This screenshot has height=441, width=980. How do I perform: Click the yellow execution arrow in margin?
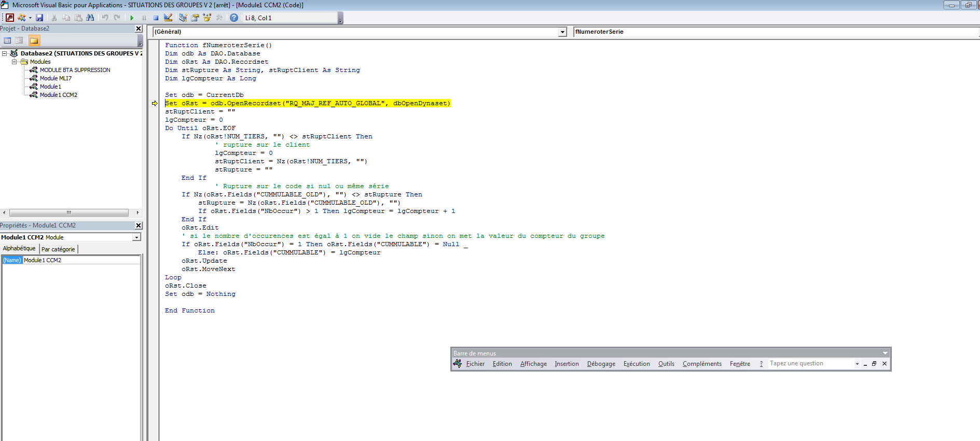pyautogui.click(x=155, y=103)
